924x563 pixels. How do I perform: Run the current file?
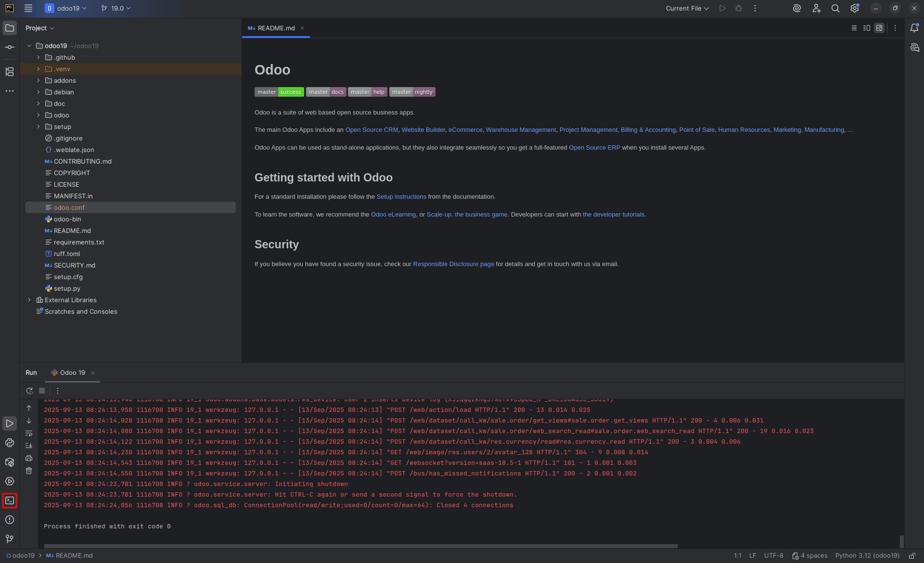(722, 8)
